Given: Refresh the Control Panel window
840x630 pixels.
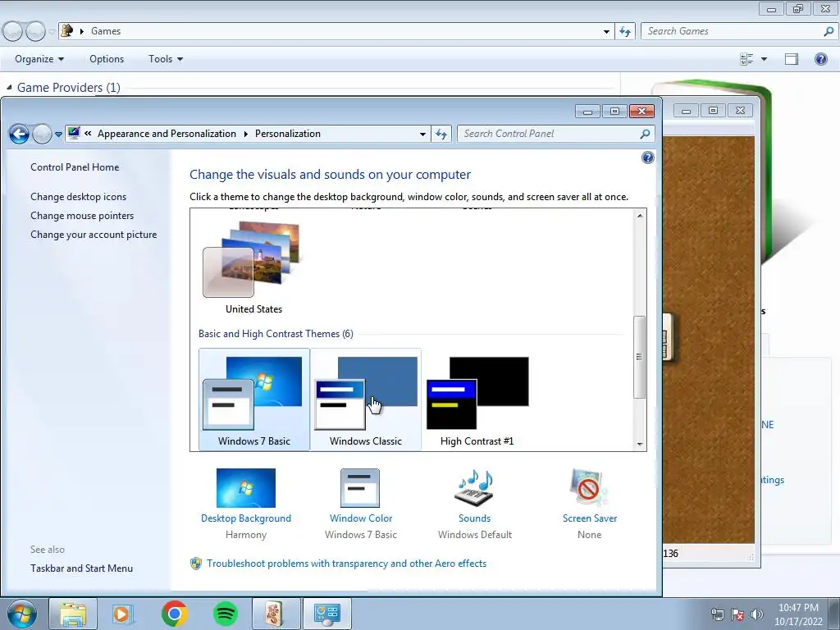Looking at the screenshot, I should point(441,134).
